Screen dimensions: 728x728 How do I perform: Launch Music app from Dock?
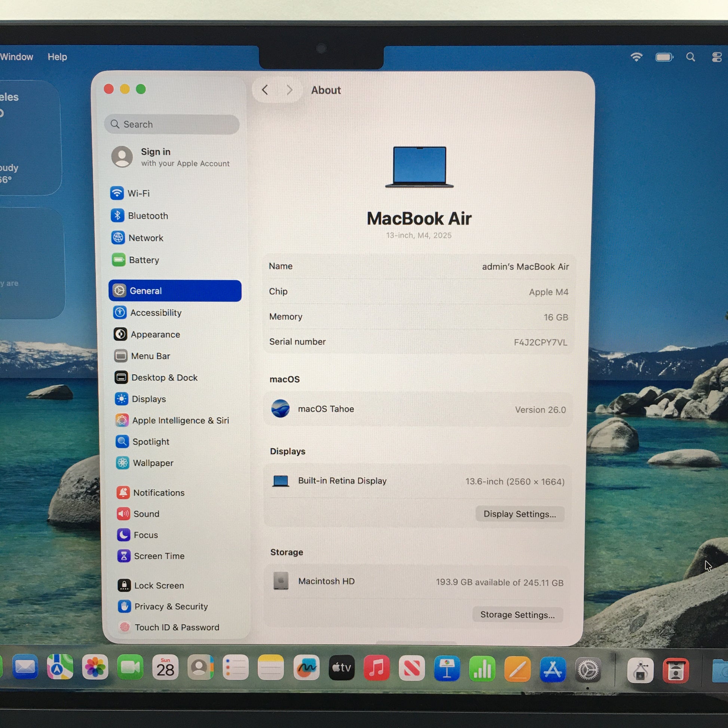click(376, 668)
